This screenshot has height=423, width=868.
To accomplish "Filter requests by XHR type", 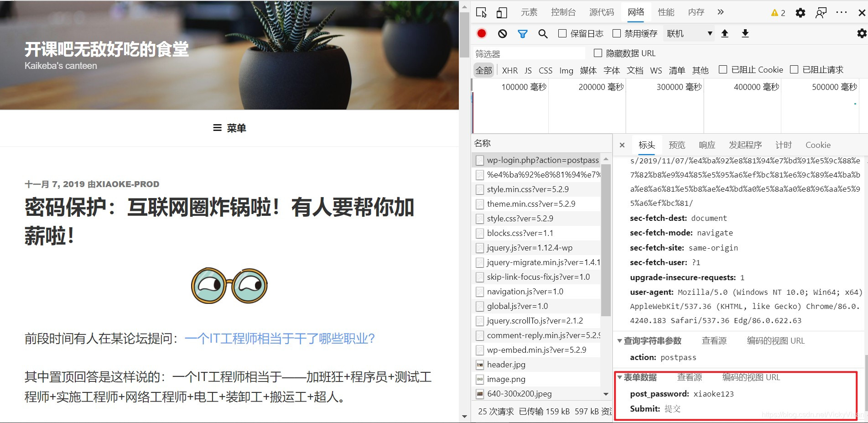I will 510,70.
